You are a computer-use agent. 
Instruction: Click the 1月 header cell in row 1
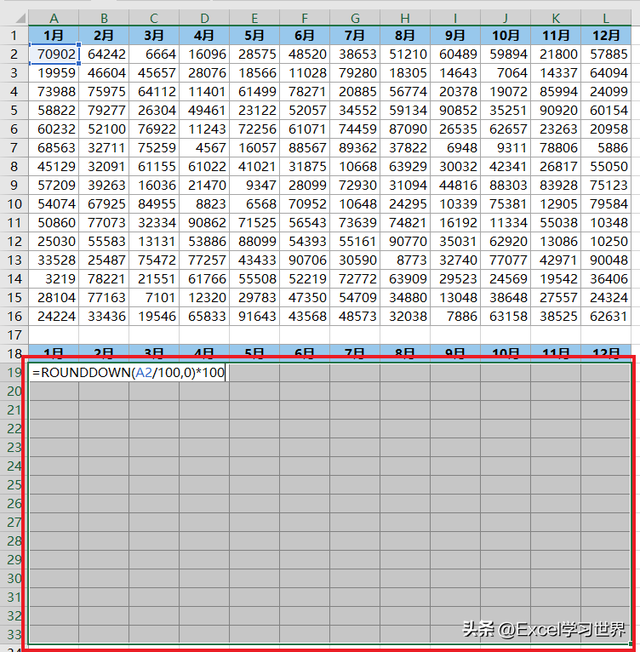[x=54, y=35]
